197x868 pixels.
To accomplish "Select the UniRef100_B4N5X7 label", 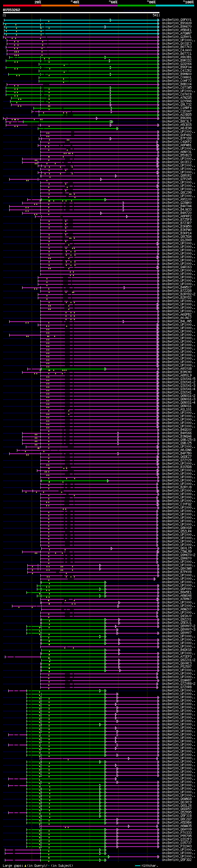I will tap(176, 287).
